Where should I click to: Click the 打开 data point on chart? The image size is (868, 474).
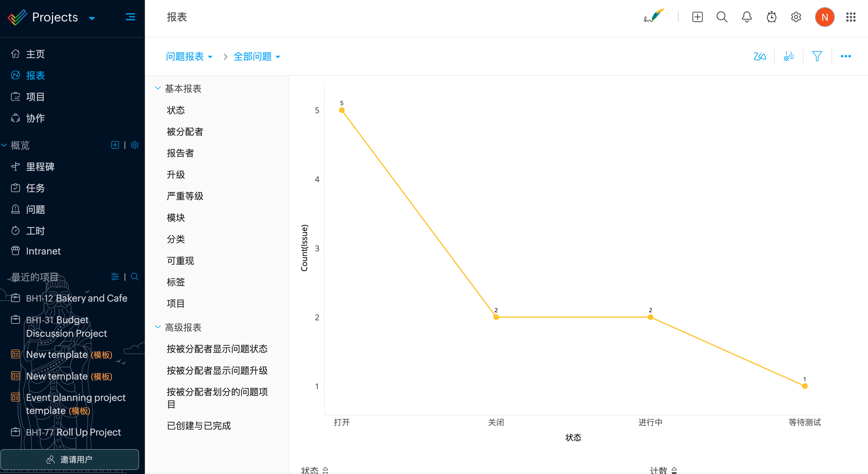tap(342, 110)
